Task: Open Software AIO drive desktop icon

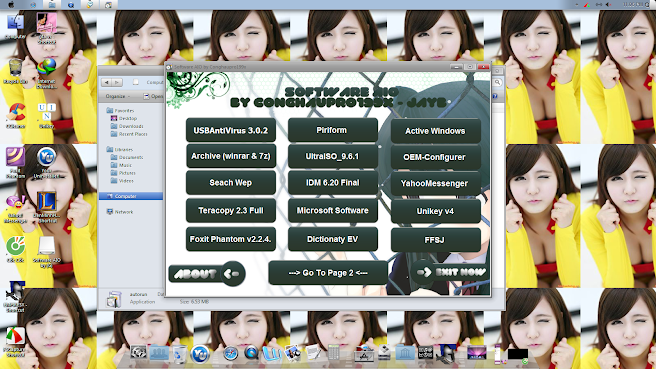Action: pos(46,252)
